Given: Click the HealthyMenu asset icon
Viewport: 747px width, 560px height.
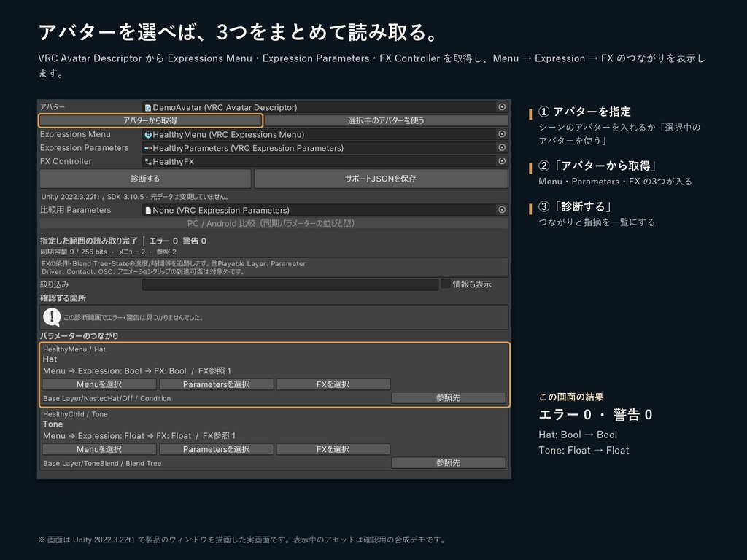Looking at the screenshot, I should [x=148, y=135].
